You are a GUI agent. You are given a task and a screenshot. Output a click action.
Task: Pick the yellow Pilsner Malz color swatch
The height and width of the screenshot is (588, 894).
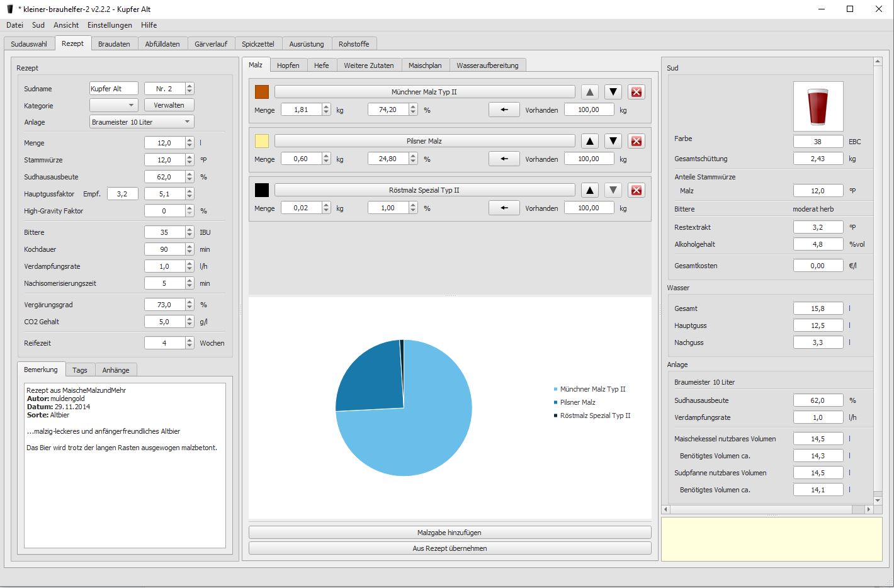[x=262, y=141]
